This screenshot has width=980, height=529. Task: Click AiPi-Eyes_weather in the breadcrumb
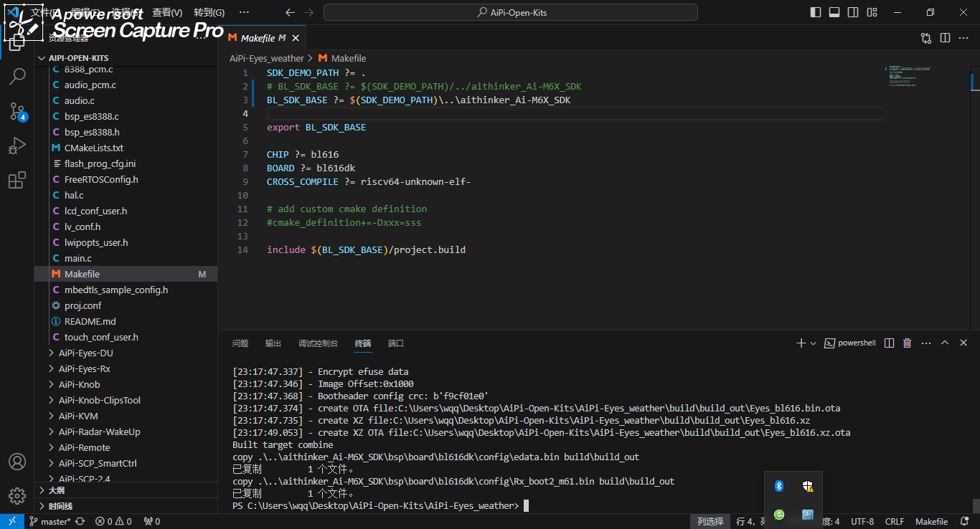(267, 58)
